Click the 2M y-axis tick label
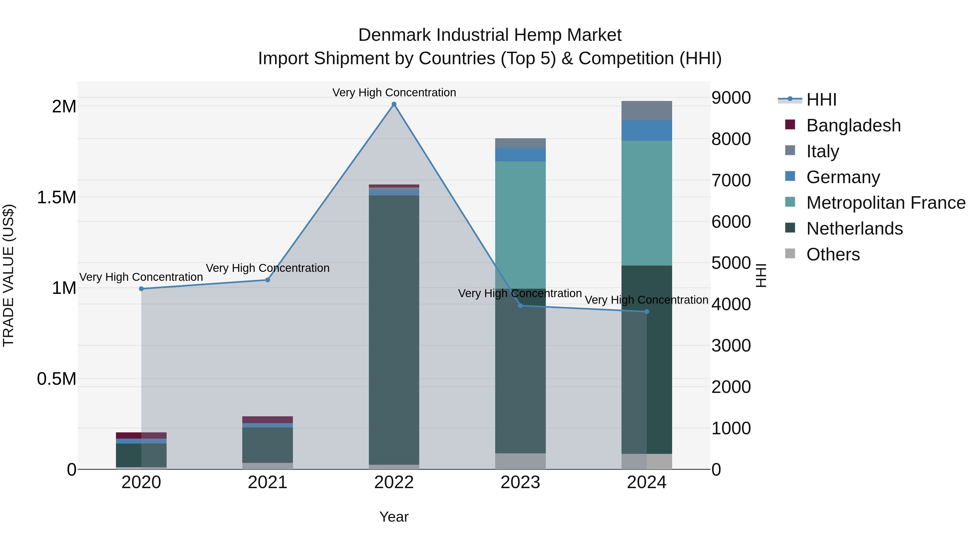The width and height of the screenshot is (980, 551). coord(64,106)
